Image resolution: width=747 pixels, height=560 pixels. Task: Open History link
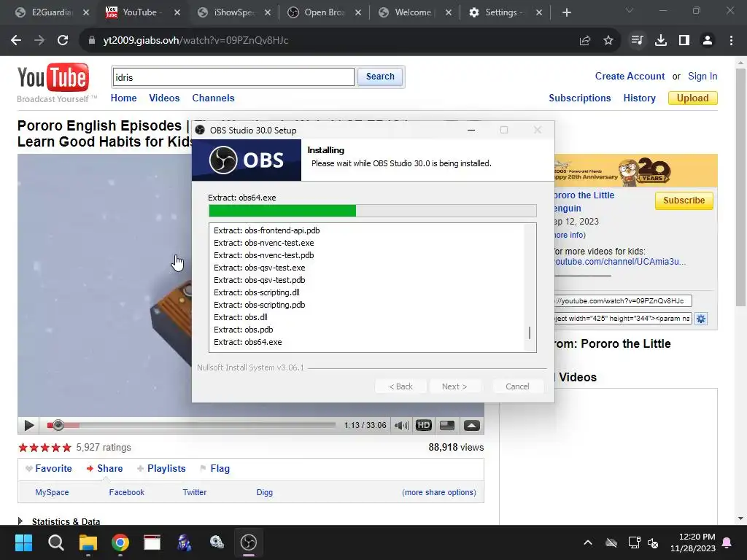[x=639, y=98]
